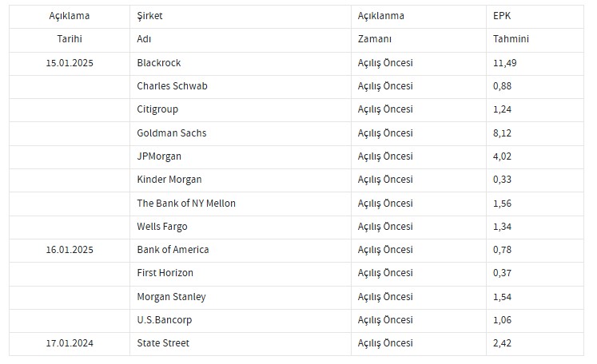This screenshot has width=597, height=364.
Task: Click on Citigroup in the company column
Action: [x=157, y=109]
